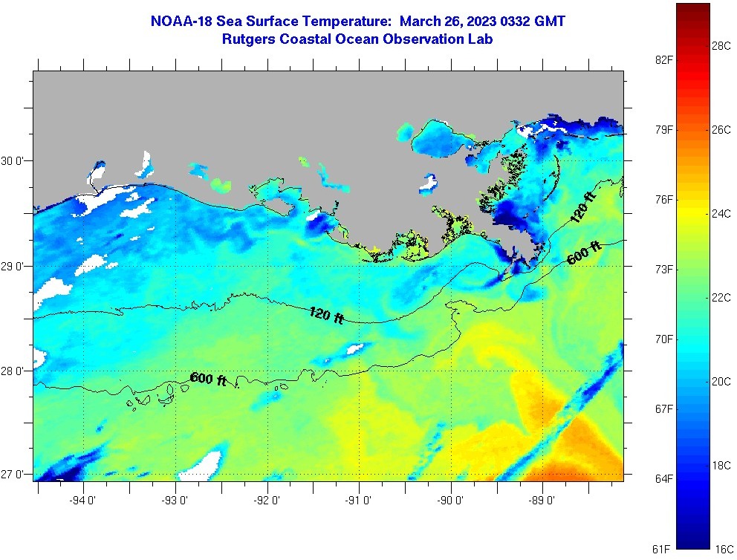Click the '-92 0'' longitude label

point(267,501)
